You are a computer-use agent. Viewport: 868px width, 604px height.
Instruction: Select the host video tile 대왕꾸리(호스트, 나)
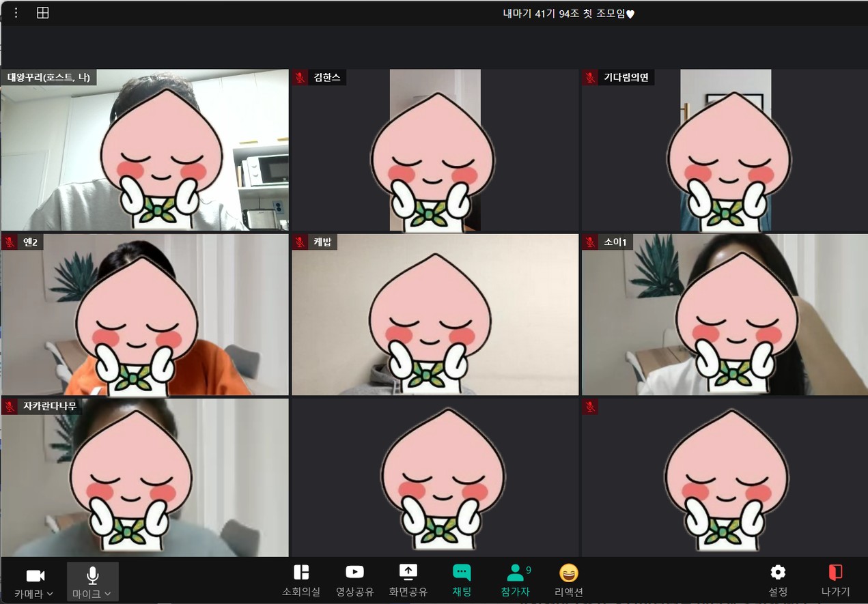click(x=145, y=149)
